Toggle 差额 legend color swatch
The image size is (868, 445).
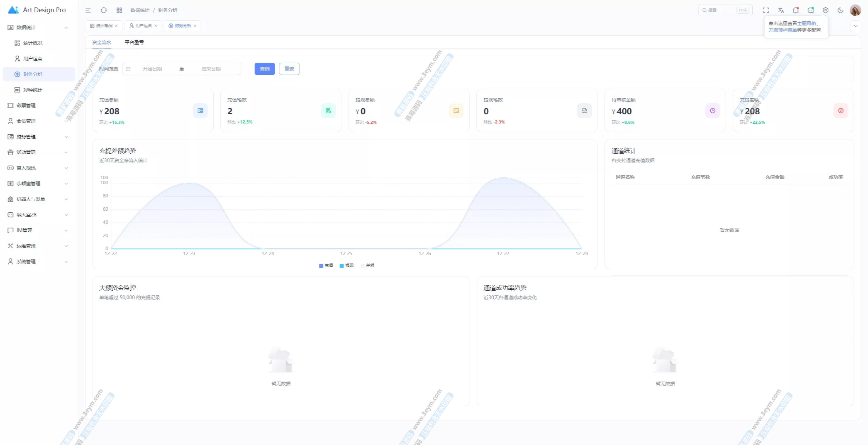click(362, 266)
